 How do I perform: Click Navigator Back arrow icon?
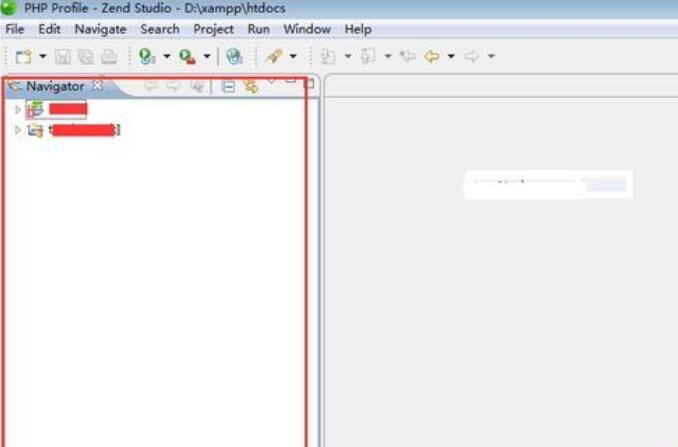coord(150,86)
